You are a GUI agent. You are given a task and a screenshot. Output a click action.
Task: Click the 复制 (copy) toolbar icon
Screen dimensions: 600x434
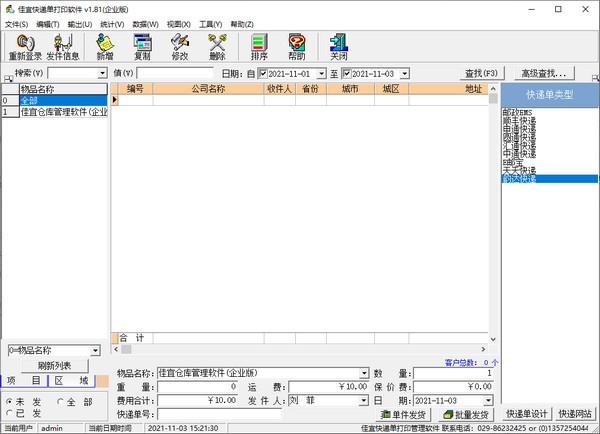(142, 47)
